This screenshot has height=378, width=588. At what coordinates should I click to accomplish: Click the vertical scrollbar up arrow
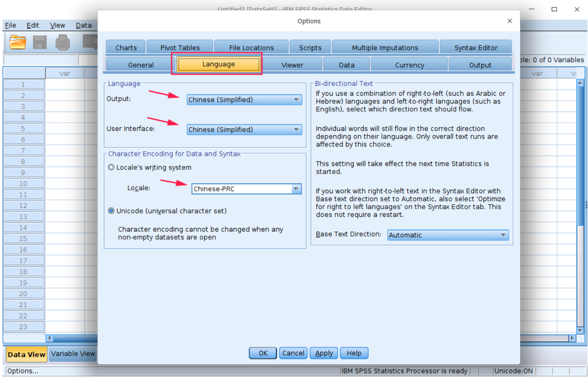(580, 83)
